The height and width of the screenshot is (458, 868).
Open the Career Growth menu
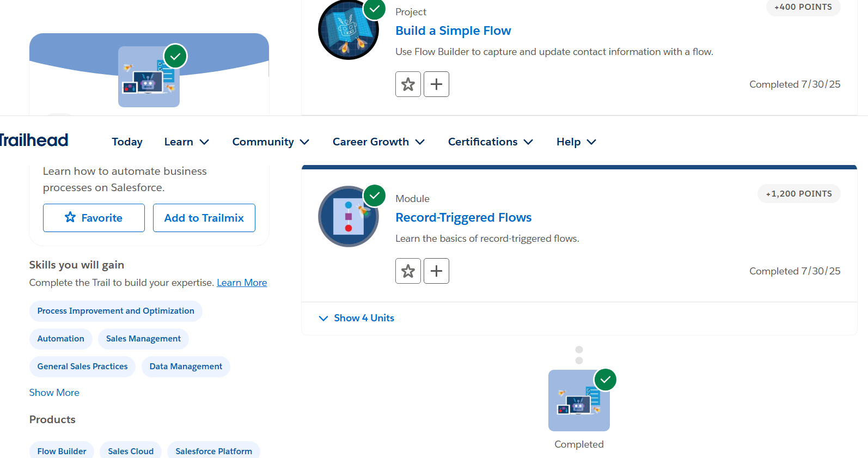point(378,142)
